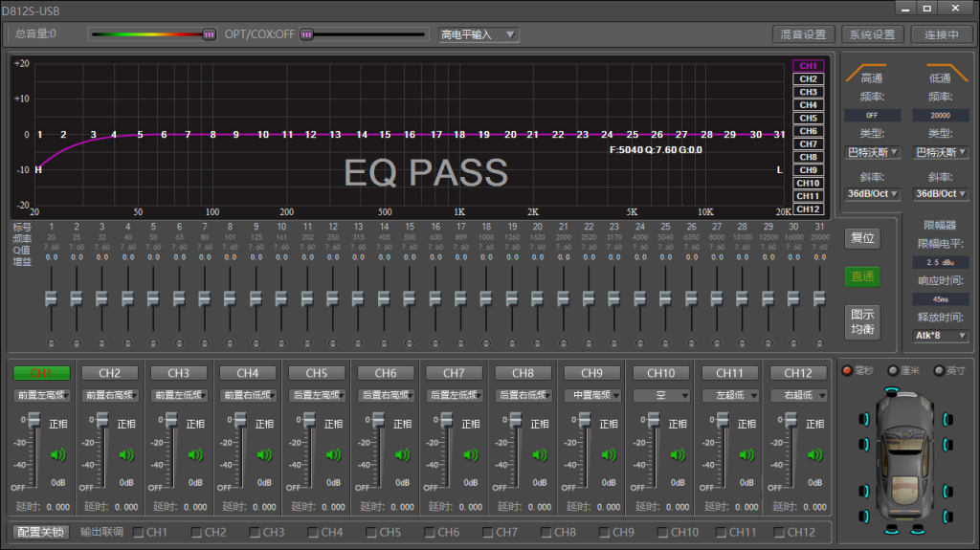Open the low-pass filter type 巴特沃斯 dropdown
The height and width of the screenshot is (550, 980).
pyautogui.click(x=941, y=152)
